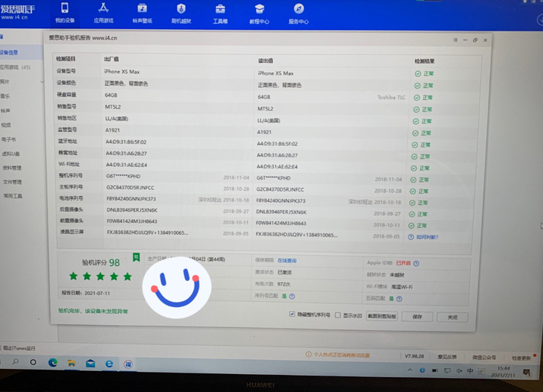Open 我的设备 in the top navigation

[65, 13]
